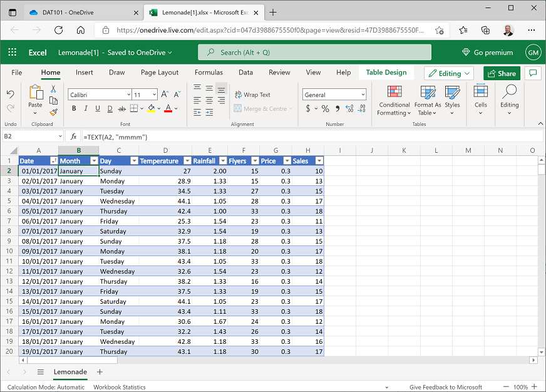The width and height of the screenshot is (546, 392).
Task: Click the Format Painter brush icon
Action: click(x=53, y=112)
